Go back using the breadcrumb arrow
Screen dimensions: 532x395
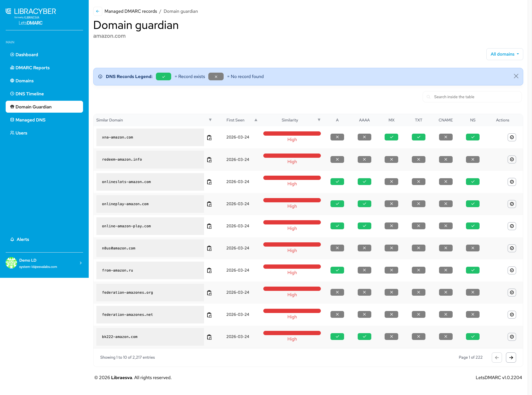(98, 11)
